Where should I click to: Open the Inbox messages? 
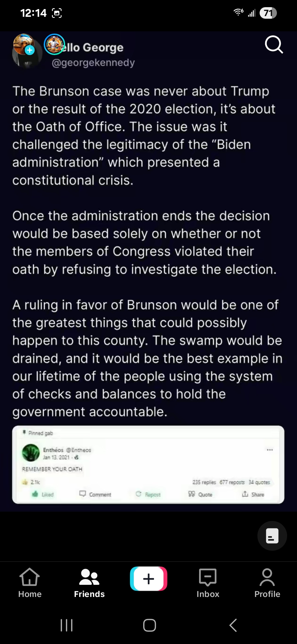point(208,582)
